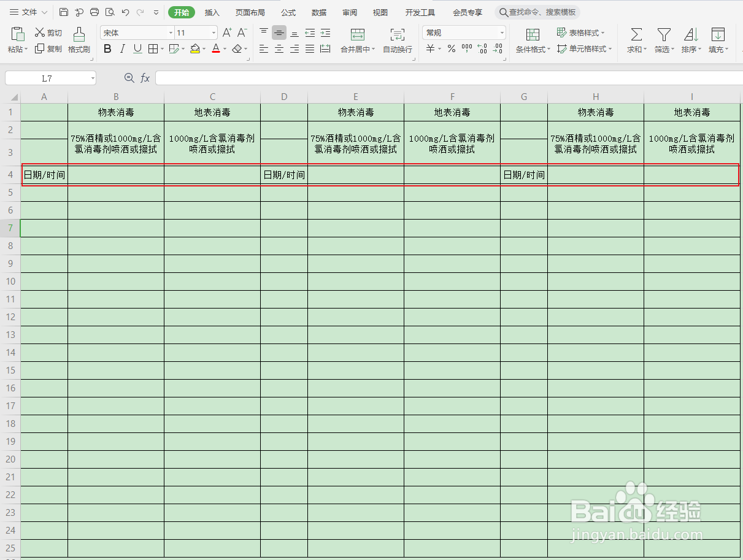This screenshot has width=743, height=560.
Task: Click Copy (复制)
Action: (48, 49)
